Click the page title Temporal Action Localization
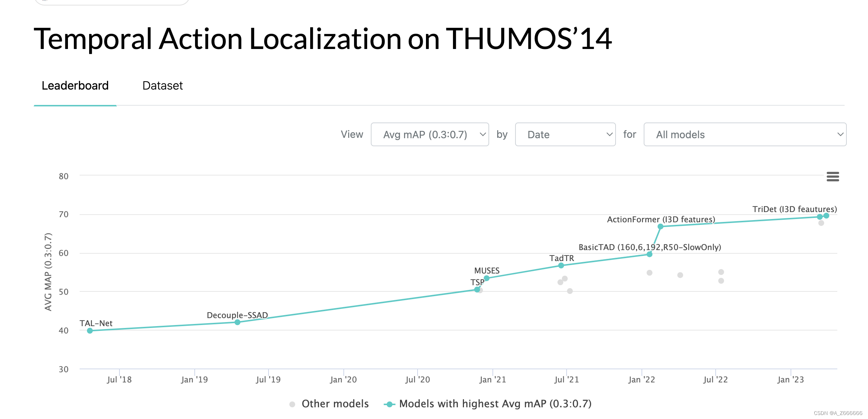Screen dimensions: 868x419 (x=323, y=39)
